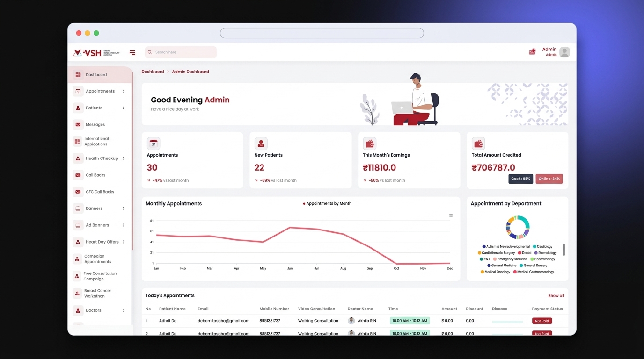This screenshot has width=644, height=359.
Task: Select Breast Cancer Walkathon menu item
Action: point(98,294)
